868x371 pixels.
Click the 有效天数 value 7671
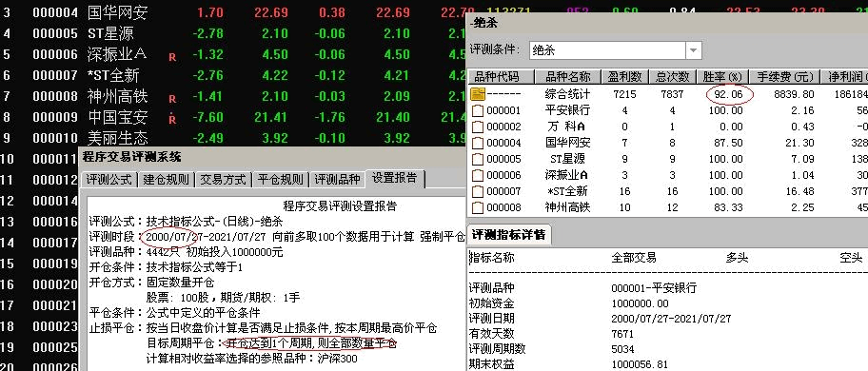coord(622,334)
